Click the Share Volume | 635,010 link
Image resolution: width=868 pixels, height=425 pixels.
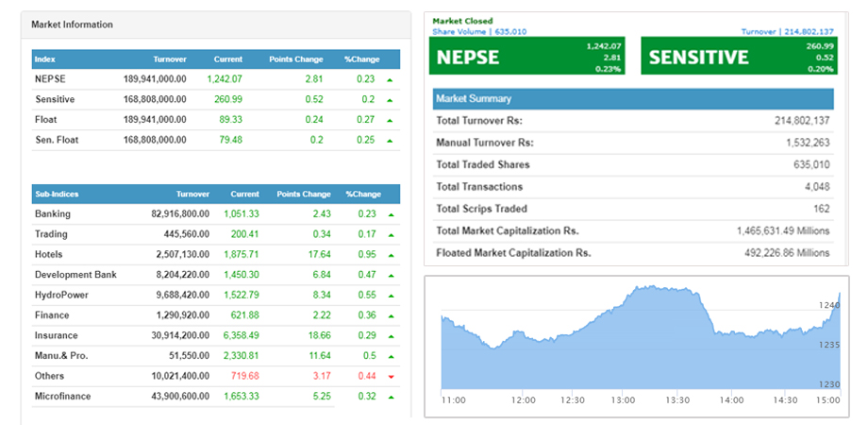point(479,31)
